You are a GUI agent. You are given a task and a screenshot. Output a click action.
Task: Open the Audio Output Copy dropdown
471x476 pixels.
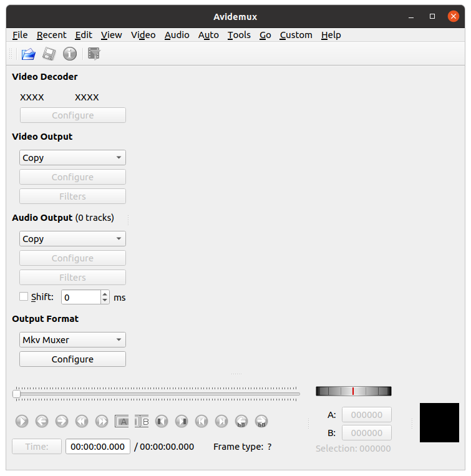[72, 239]
